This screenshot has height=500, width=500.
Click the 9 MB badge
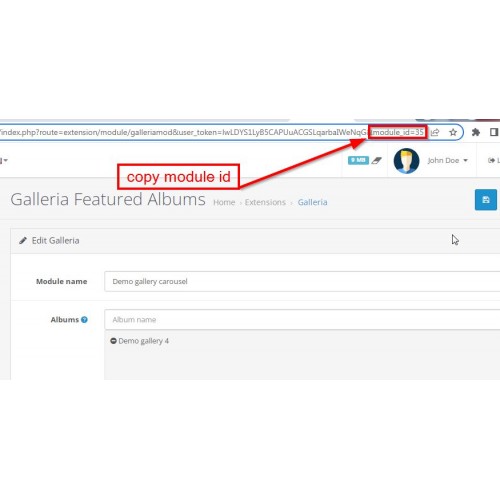pos(358,160)
